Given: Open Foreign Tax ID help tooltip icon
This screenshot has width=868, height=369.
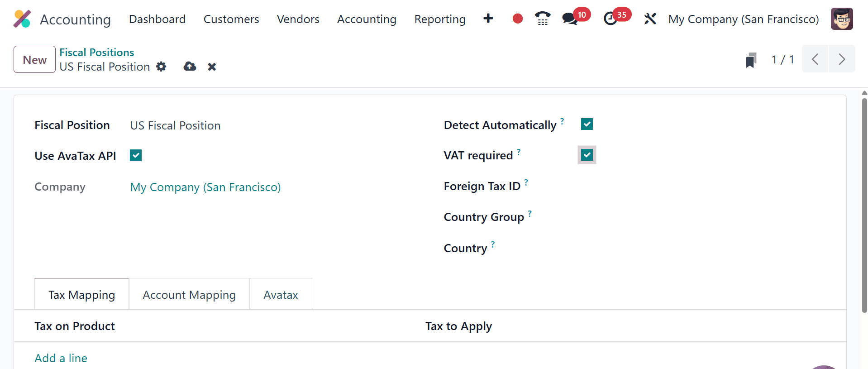Looking at the screenshot, I should click(x=526, y=182).
